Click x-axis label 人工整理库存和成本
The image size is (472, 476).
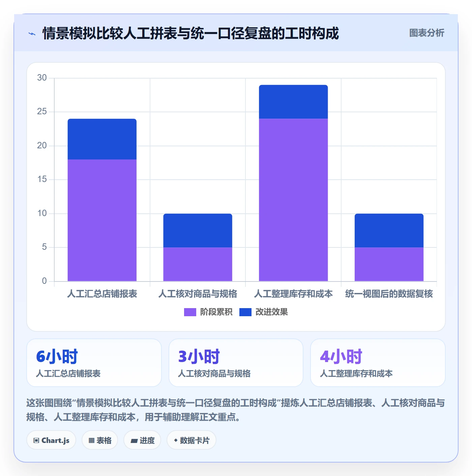pyautogui.click(x=293, y=294)
